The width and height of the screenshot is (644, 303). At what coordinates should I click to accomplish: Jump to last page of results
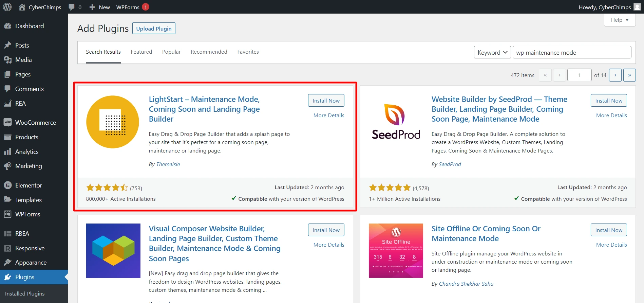629,75
